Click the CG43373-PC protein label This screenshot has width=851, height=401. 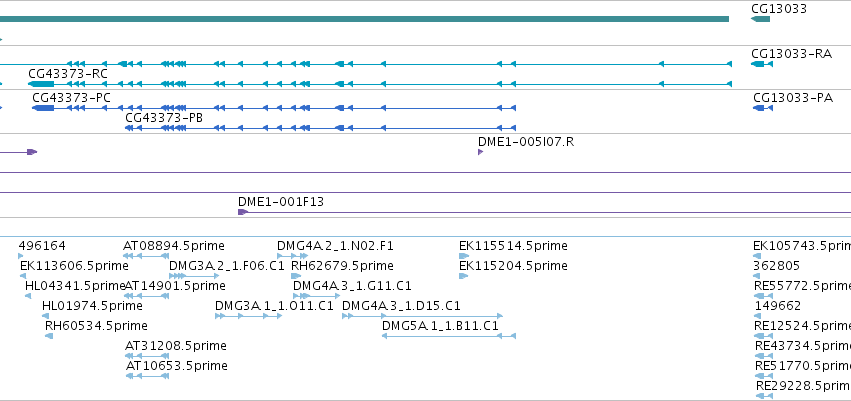[72, 98]
